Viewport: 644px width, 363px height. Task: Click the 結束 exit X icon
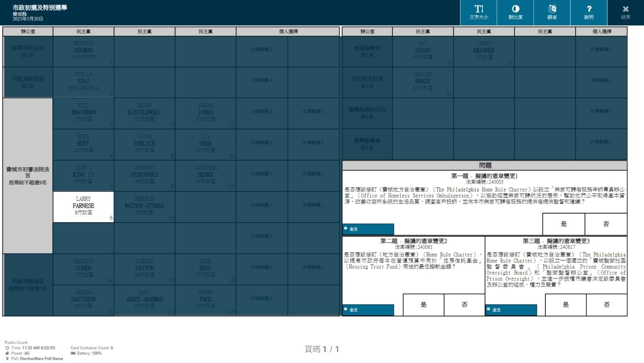[x=625, y=12]
